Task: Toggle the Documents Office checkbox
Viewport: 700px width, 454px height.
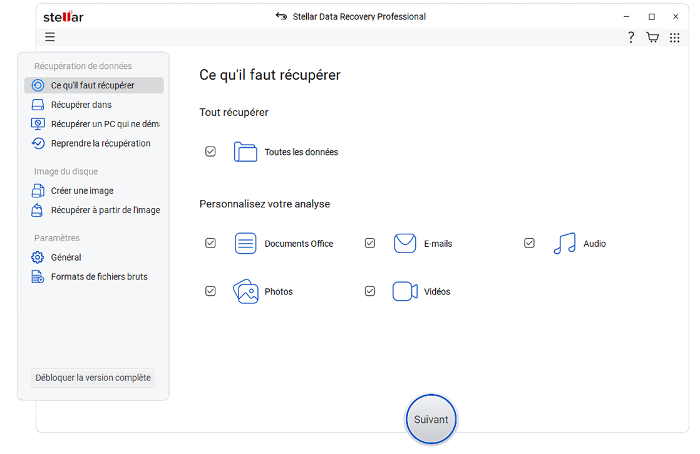Action: pyautogui.click(x=210, y=243)
